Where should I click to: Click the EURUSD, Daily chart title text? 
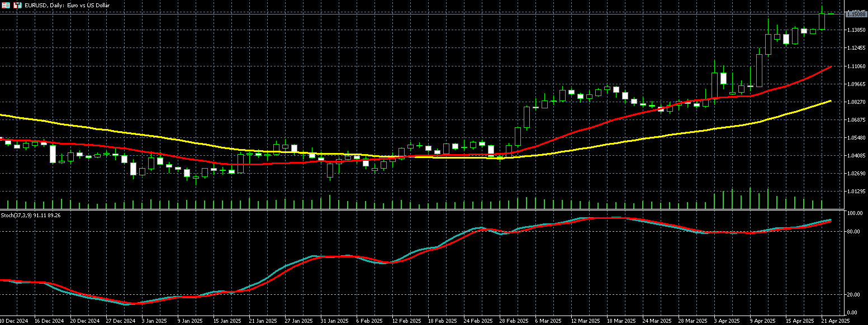pos(68,5)
